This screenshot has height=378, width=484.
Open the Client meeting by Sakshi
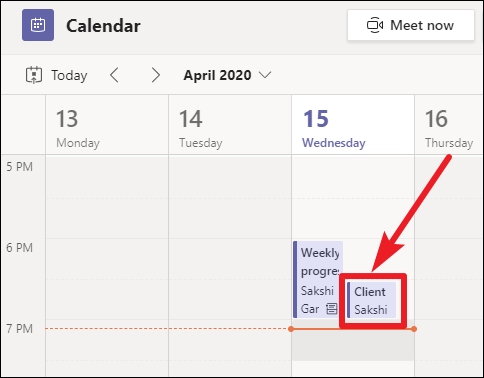[371, 300]
